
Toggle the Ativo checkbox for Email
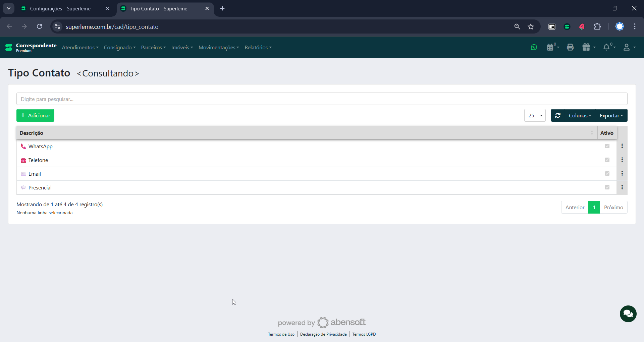607,174
